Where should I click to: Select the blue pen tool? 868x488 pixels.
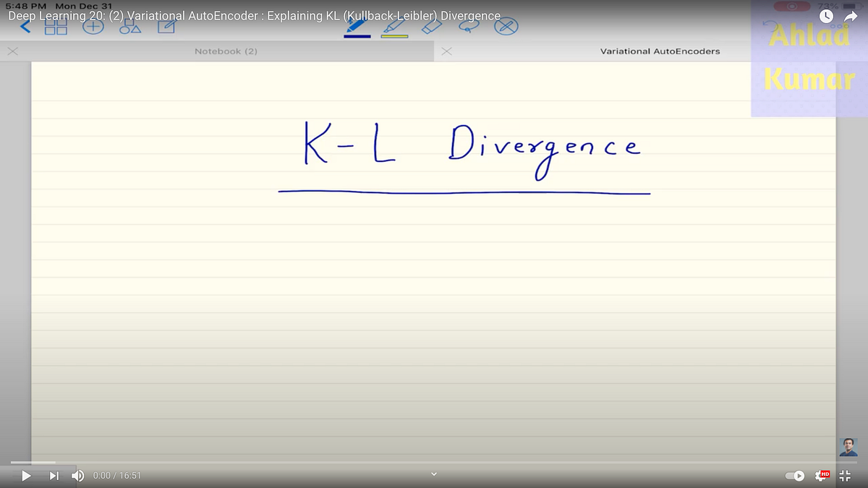357,27
